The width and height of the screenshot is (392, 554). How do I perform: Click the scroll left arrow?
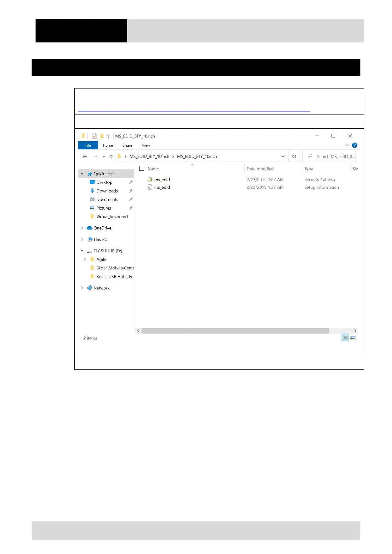coord(138,331)
